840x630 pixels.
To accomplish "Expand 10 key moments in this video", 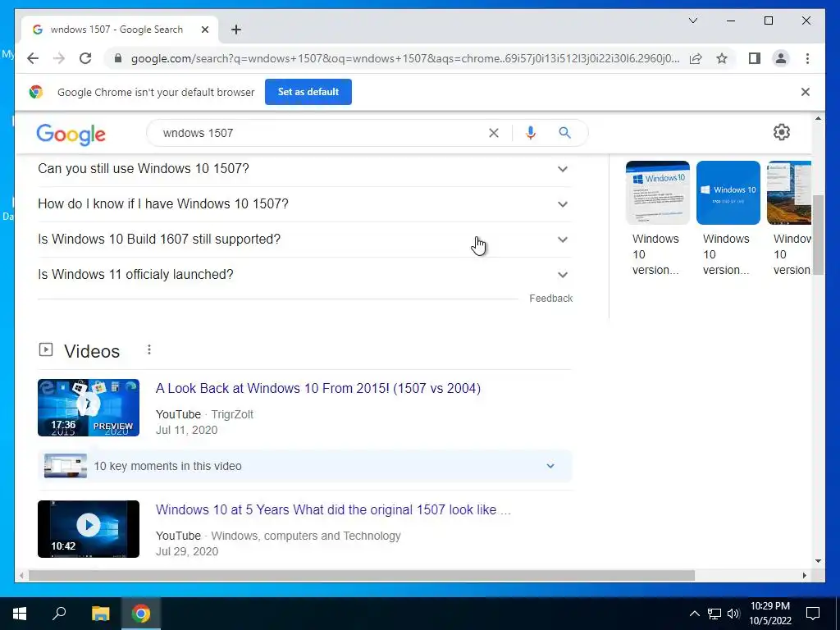I will click(x=304, y=466).
